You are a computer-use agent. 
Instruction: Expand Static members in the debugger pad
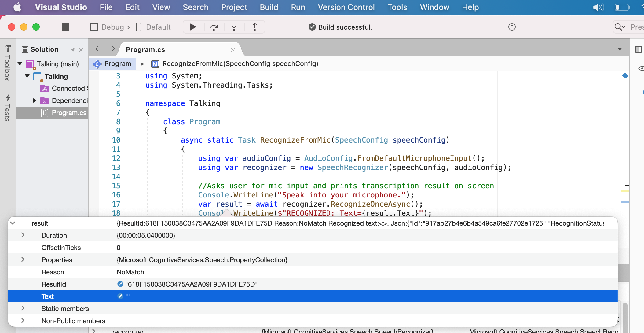coord(23,308)
